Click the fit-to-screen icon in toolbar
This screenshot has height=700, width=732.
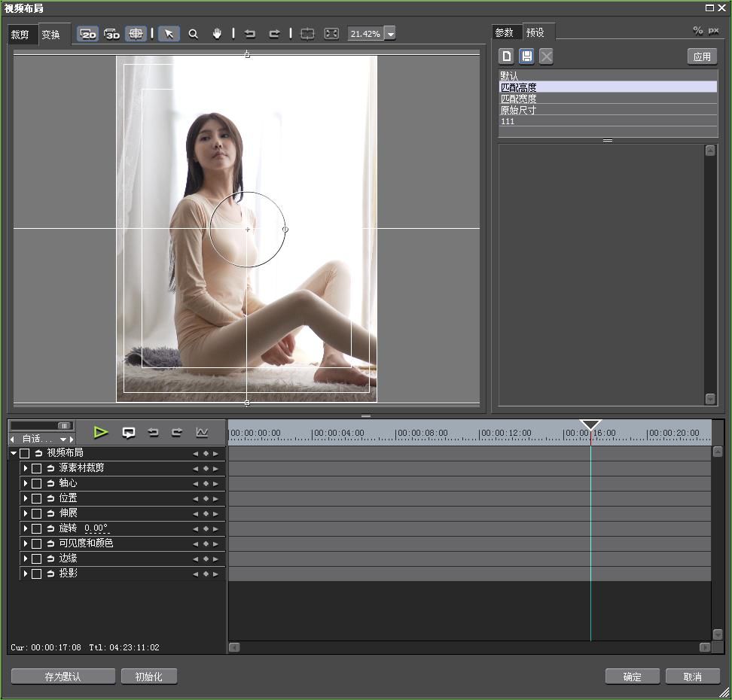pos(331,34)
